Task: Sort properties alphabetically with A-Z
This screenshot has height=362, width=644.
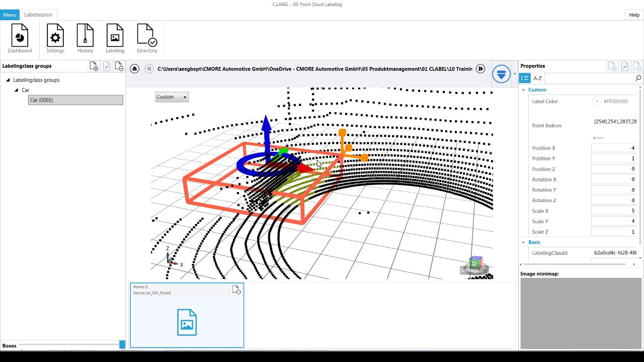Action: 537,78
